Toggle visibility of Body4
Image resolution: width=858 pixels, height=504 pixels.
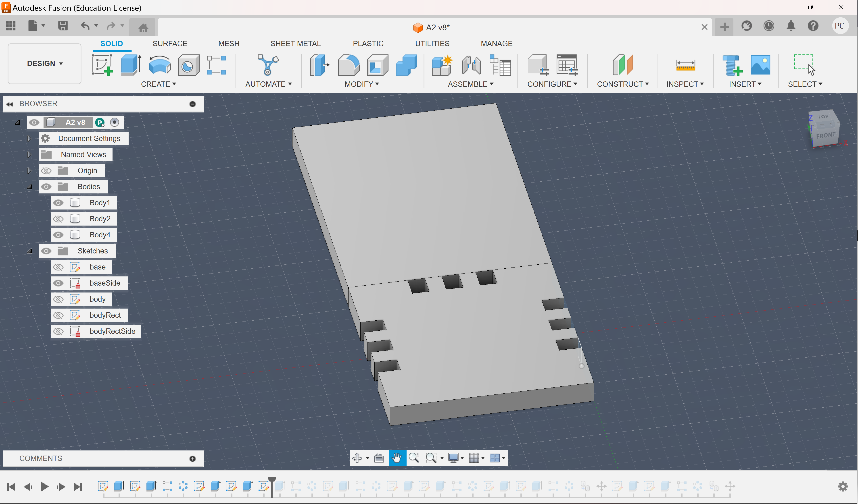point(58,235)
